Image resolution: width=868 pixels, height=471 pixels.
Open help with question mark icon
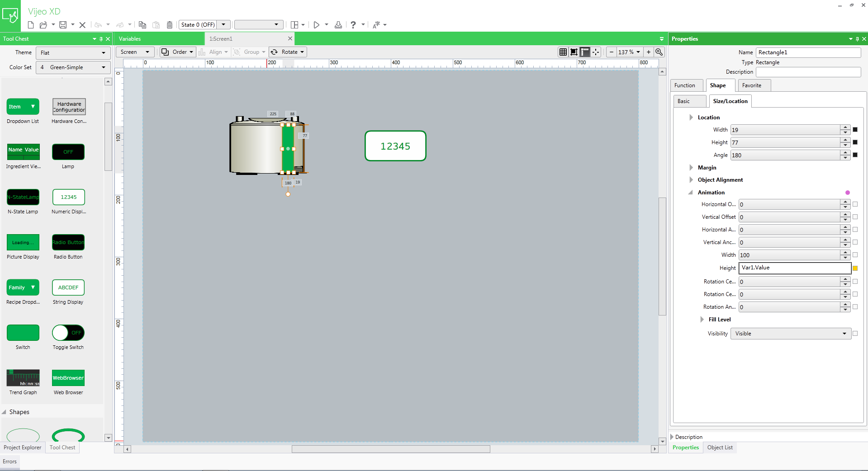(353, 25)
